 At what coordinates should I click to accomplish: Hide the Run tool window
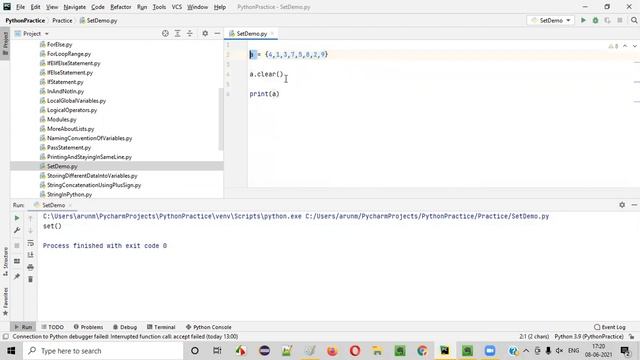(634, 205)
